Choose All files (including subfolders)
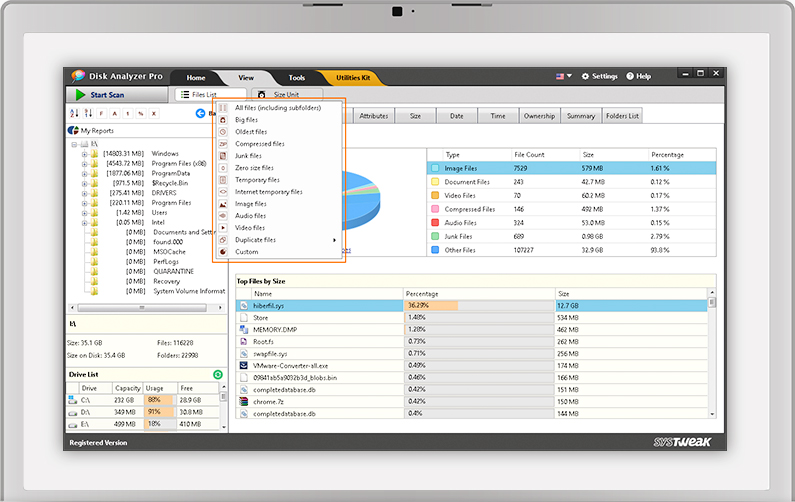795x502 pixels. (x=278, y=107)
